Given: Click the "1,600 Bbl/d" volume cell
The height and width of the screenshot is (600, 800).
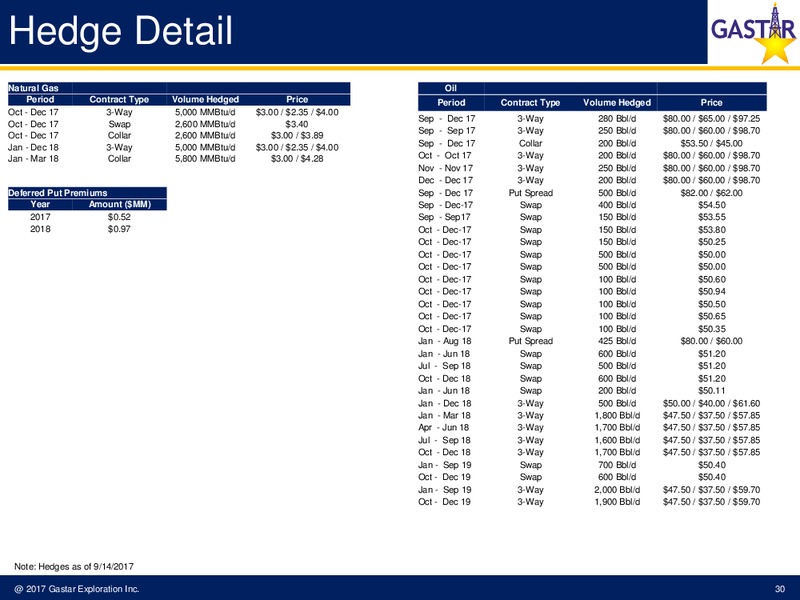Looking at the screenshot, I should (617, 440).
